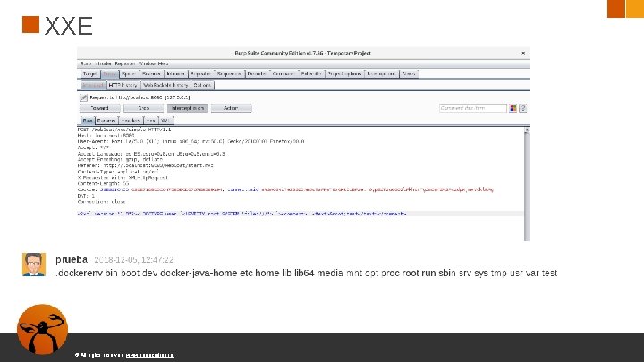Click the XML DOCTYPE payload line
Viewport: 644px width, 362px height.
click(241, 214)
